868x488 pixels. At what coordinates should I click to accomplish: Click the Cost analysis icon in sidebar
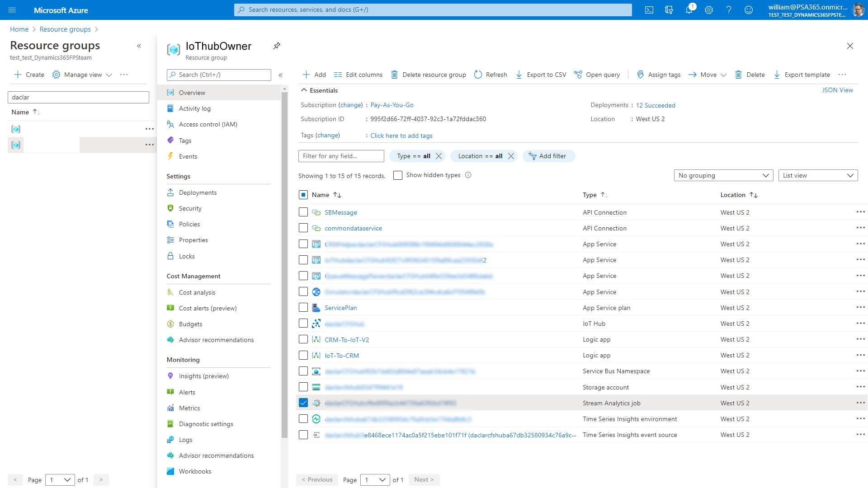pos(170,292)
